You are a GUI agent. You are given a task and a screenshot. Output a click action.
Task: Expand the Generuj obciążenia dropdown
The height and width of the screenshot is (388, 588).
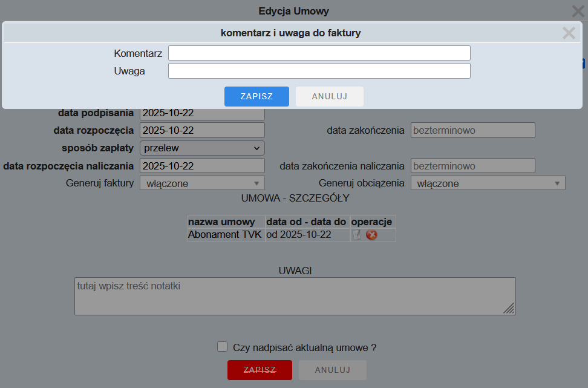pyautogui.click(x=488, y=183)
